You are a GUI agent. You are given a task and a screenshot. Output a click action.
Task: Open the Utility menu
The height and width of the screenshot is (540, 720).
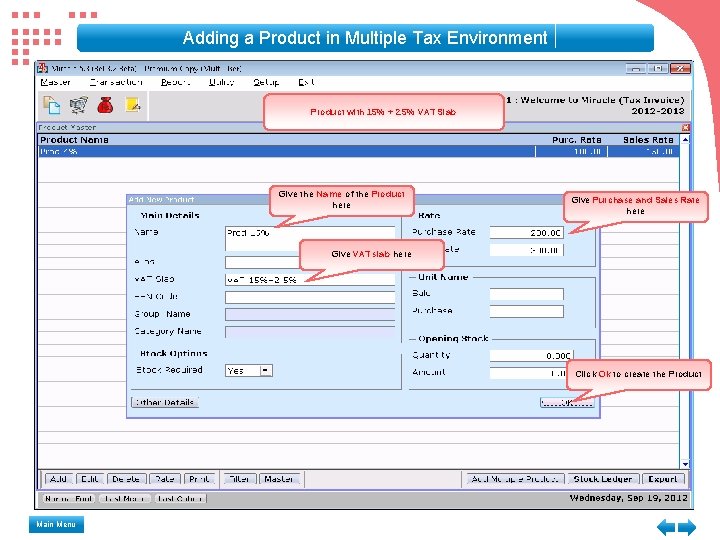click(x=221, y=82)
